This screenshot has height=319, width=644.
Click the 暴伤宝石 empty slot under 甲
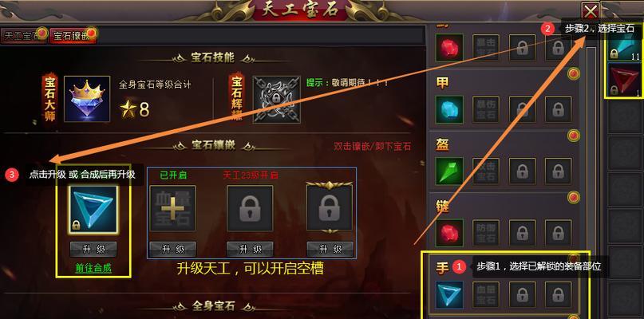click(486, 109)
